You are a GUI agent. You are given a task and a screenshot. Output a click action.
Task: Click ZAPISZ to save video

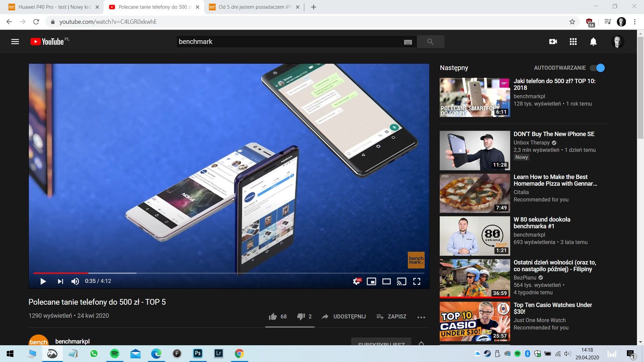[391, 316]
